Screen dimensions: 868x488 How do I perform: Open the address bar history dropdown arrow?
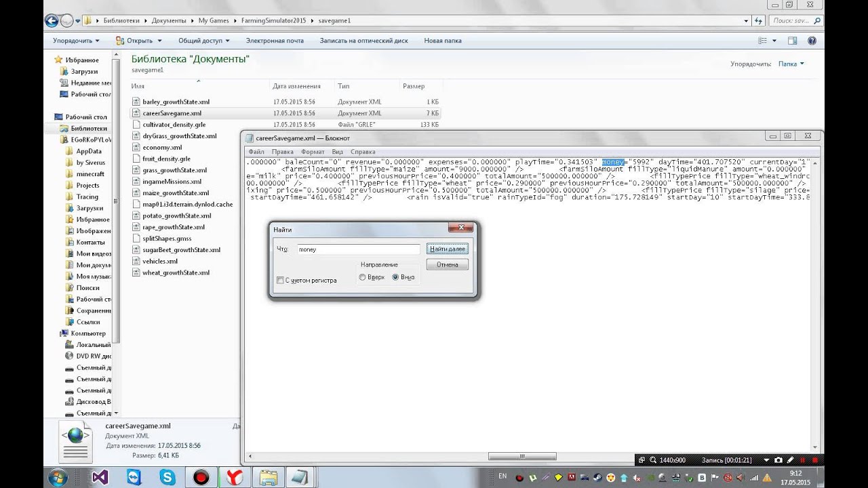pos(747,21)
